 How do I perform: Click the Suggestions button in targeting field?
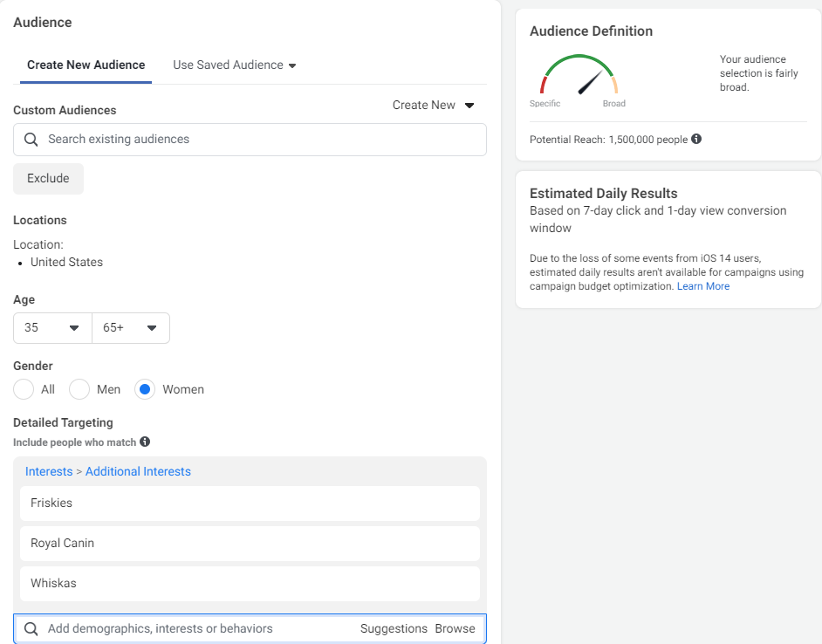click(x=394, y=629)
